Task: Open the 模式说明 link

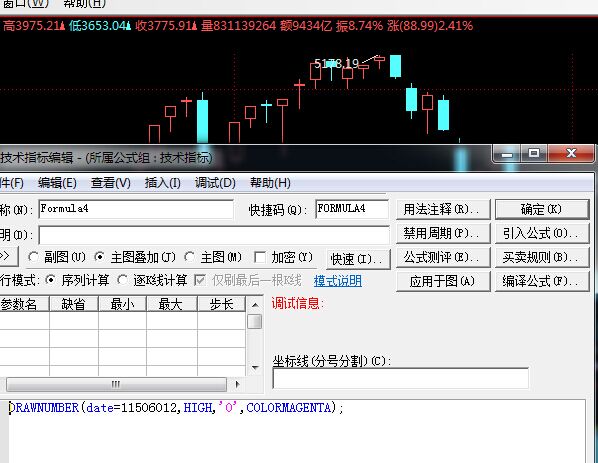Action: point(338,281)
